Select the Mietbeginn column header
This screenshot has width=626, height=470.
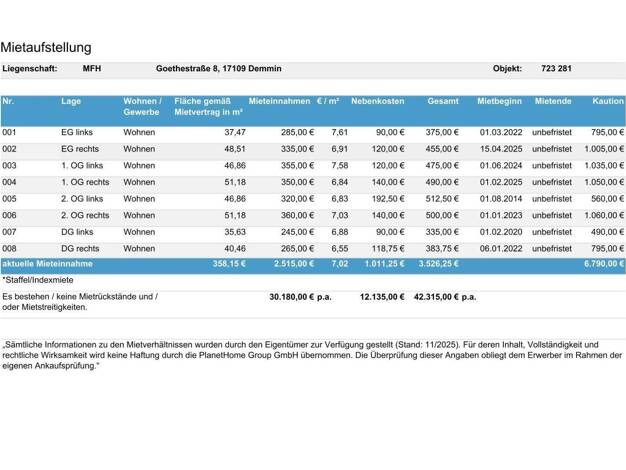point(500,102)
